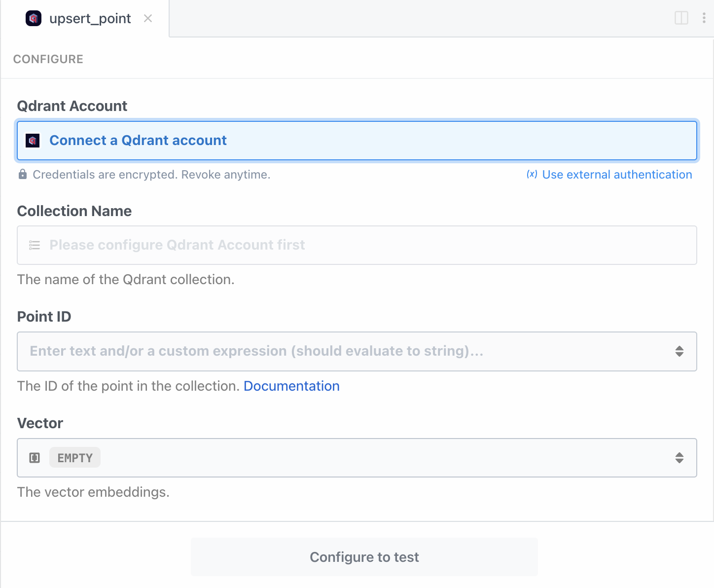Click the split-pane layout icon at top right
Viewport: 714px width, 588px height.
[681, 18]
